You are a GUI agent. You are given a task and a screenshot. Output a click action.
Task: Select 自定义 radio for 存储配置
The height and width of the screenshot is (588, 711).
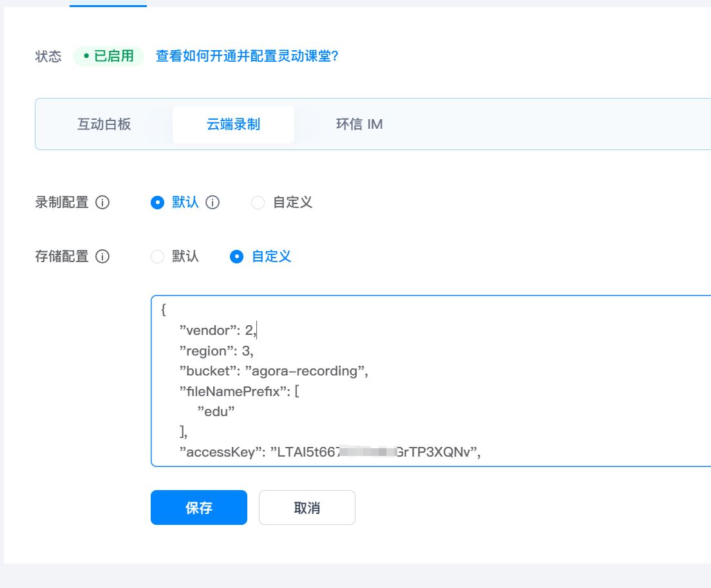[237, 256]
